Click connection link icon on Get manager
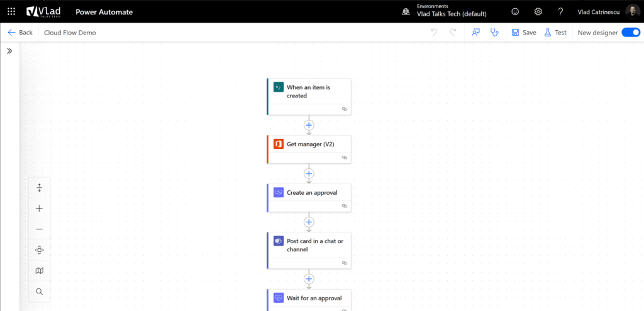The image size is (644, 311). (x=345, y=158)
